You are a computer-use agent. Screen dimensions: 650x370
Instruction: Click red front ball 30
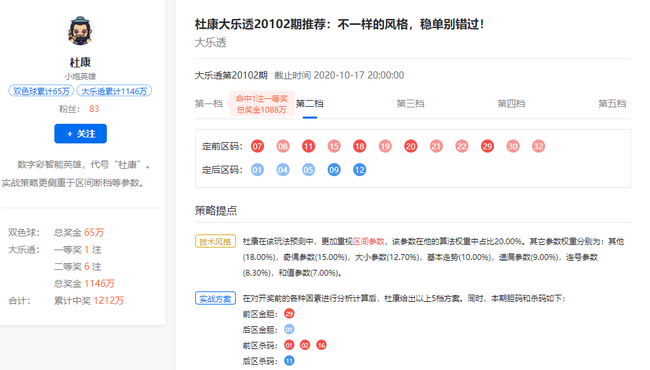513,146
